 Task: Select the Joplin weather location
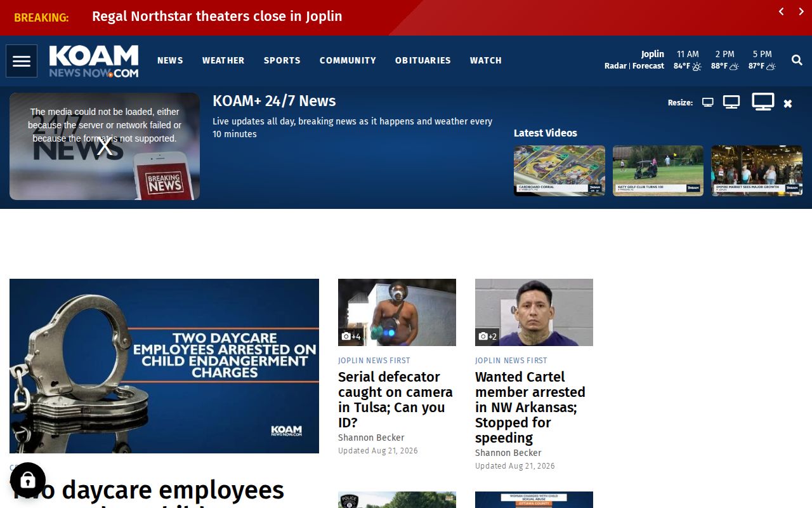(x=653, y=54)
